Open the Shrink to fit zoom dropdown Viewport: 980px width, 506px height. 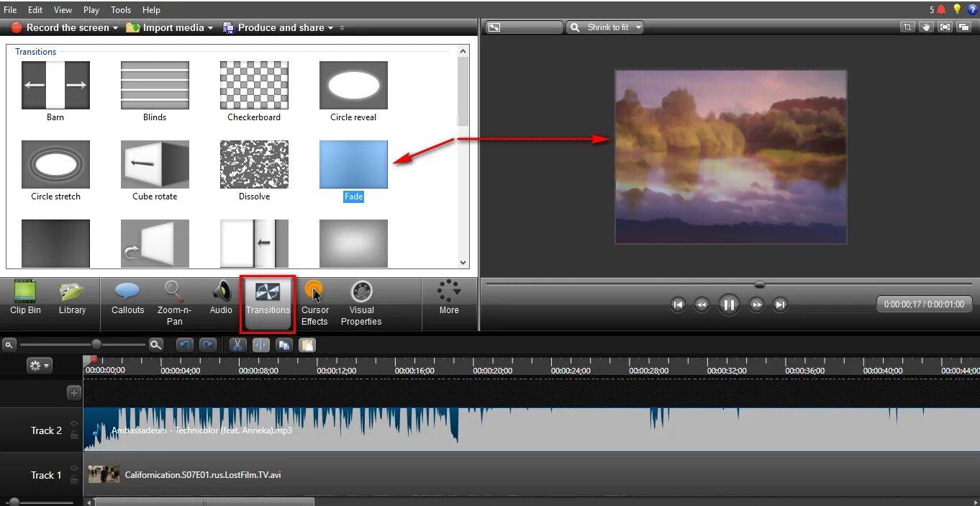[x=604, y=27]
